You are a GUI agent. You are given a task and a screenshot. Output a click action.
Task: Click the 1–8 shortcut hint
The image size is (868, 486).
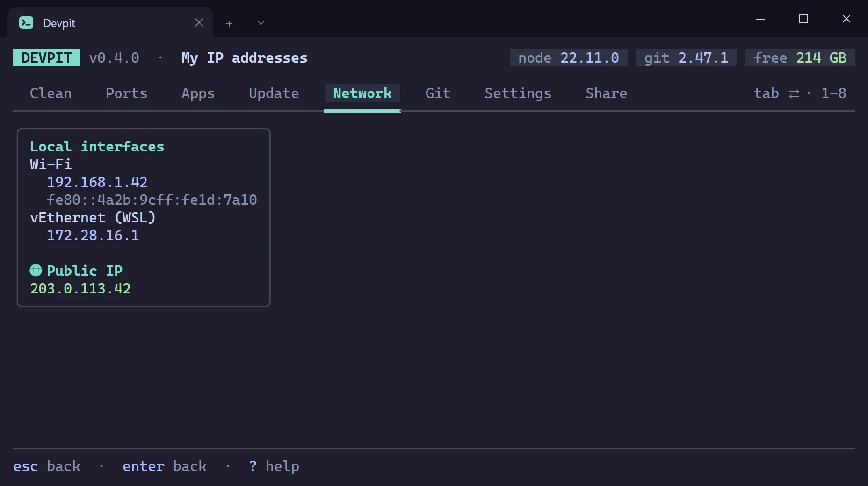point(834,93)
